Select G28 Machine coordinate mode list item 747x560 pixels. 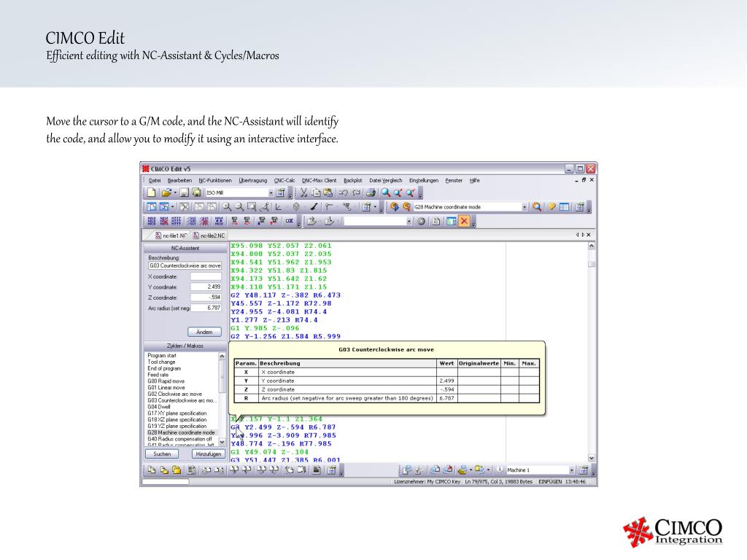point(181,433)
